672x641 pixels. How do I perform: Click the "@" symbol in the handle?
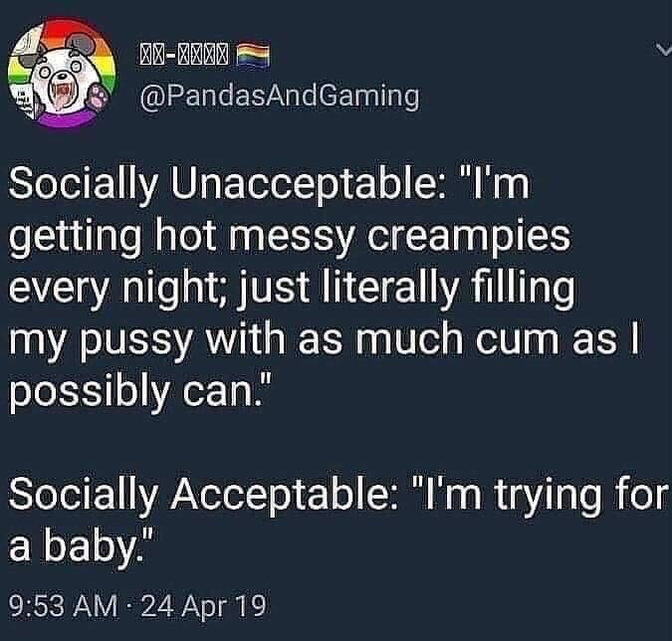(x=151, y=98)
